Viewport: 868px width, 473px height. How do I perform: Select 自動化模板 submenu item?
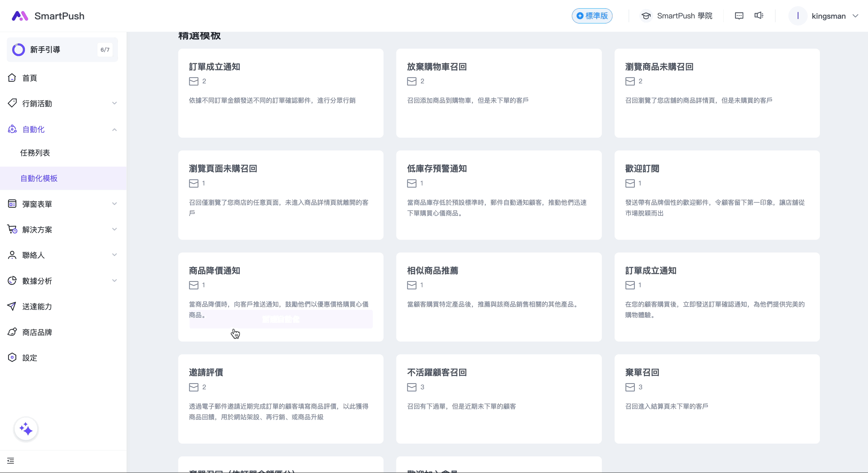(39, 178)
